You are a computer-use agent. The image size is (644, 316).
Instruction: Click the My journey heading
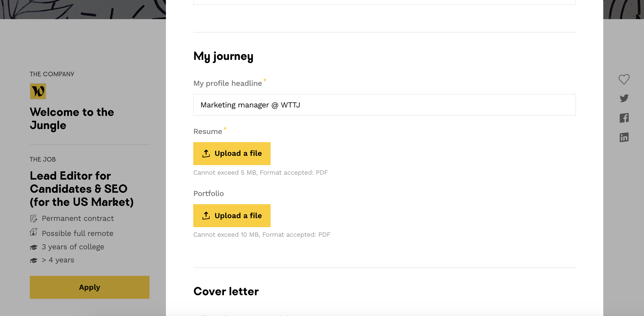tap(223, 56)
